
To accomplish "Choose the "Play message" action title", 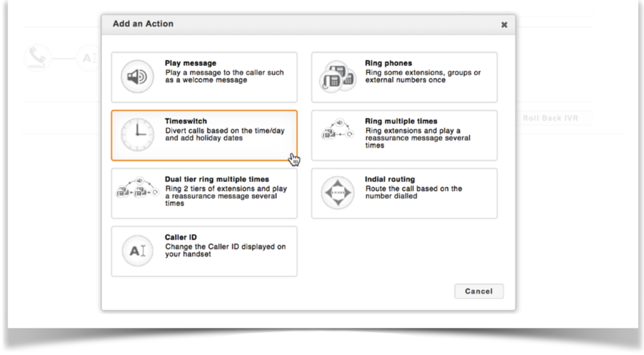I will (x=190, y=63).
